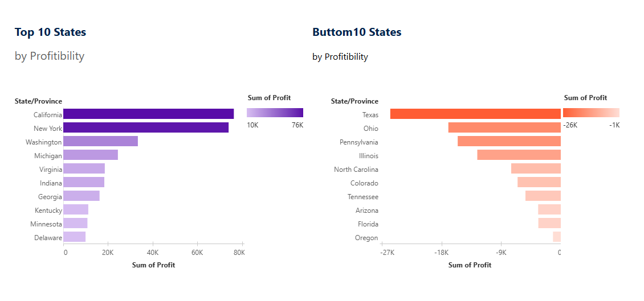The image size is (644, 301).
Task: Select the Delaware axis label
Action: (48, 238)
